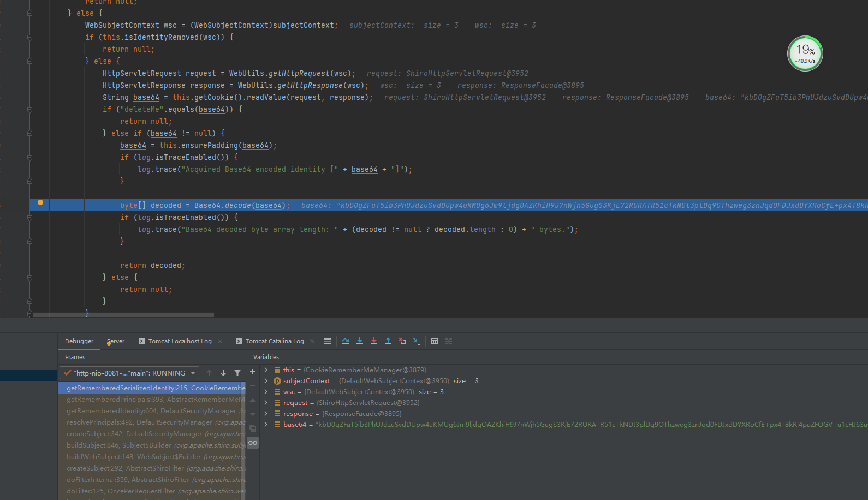Switch to the Server tab

point(116,341)
